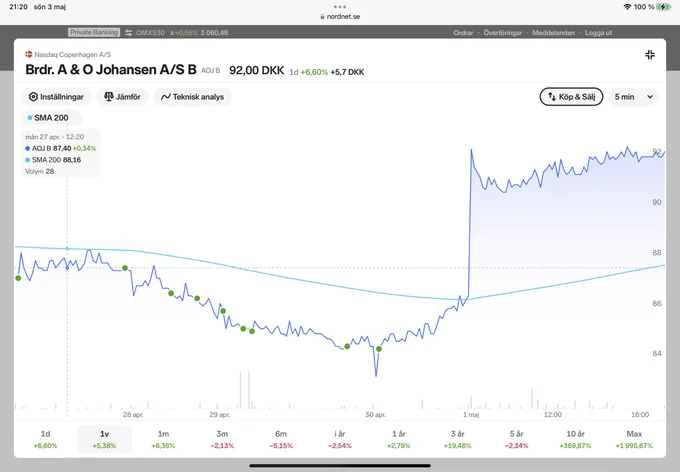
Task: Select the 1m time range tab
Action: coord(163,439)
